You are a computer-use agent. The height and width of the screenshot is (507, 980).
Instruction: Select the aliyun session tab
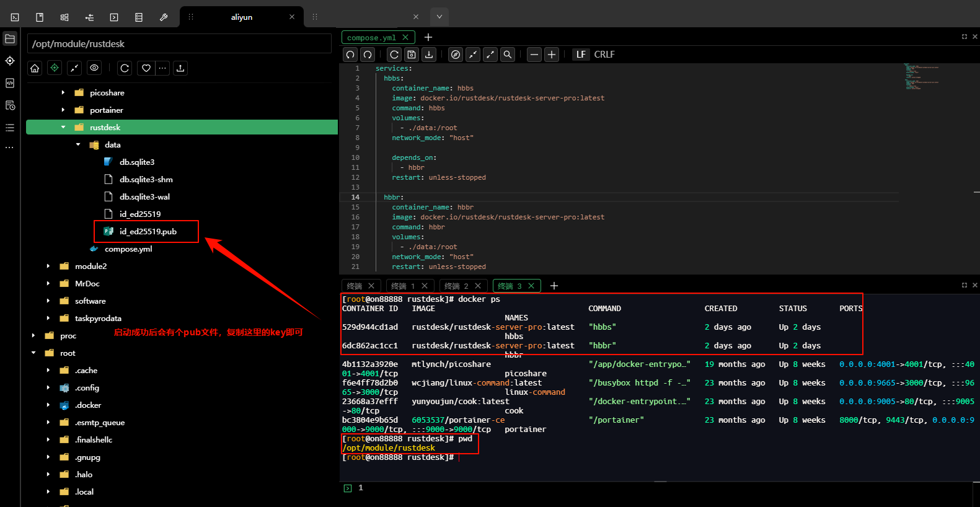click(242, 17)
